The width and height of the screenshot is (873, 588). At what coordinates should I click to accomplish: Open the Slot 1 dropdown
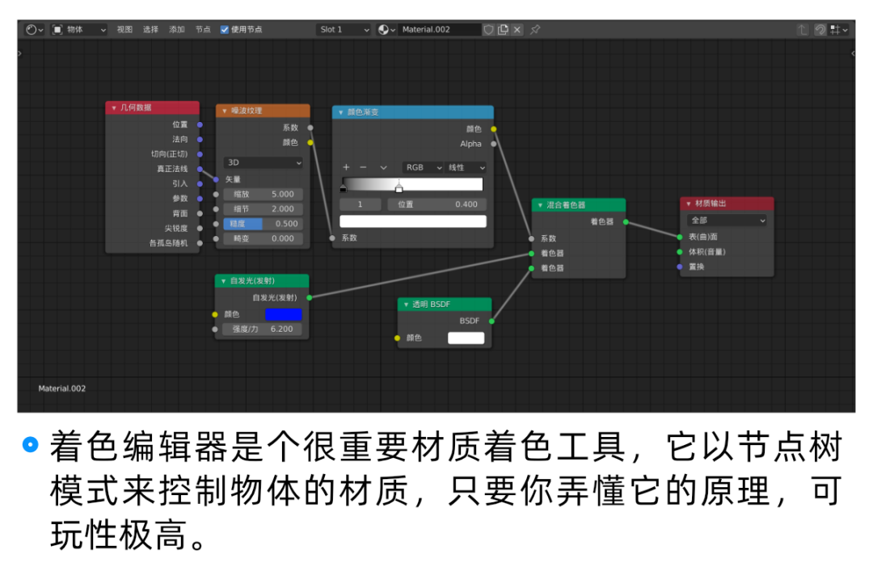(344, 30)
